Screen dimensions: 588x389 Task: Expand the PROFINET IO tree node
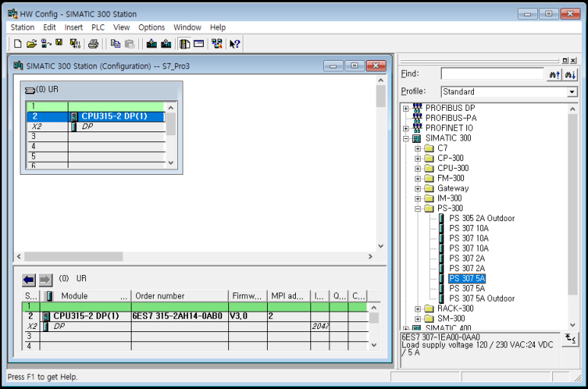(405, 128)
